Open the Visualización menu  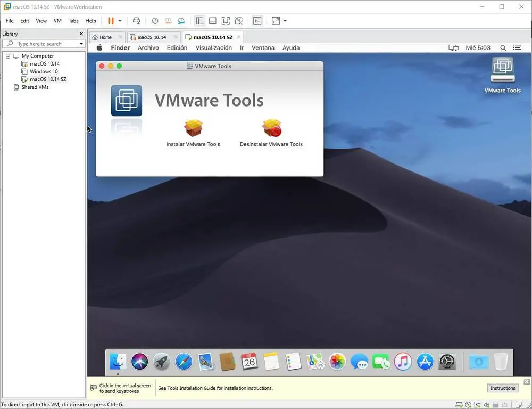(214, 48)
